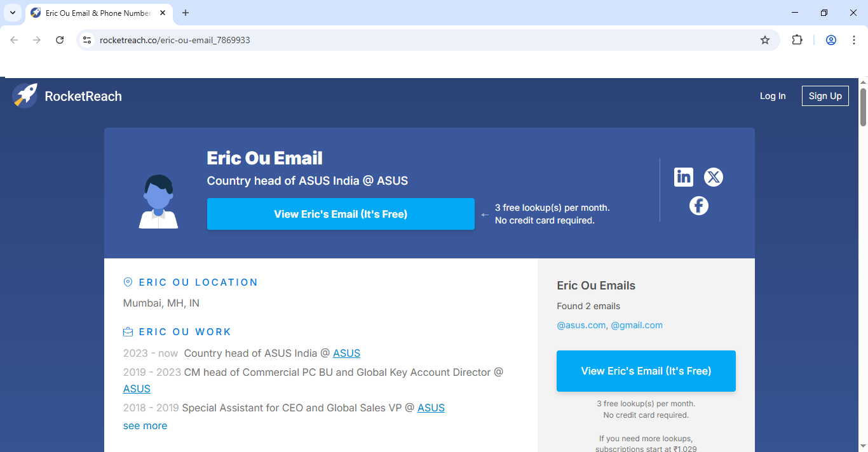The height and width of the screenshot is (452, 868).
Task: Click the @gmail.com email domain
Action: [x=637, y=325]
